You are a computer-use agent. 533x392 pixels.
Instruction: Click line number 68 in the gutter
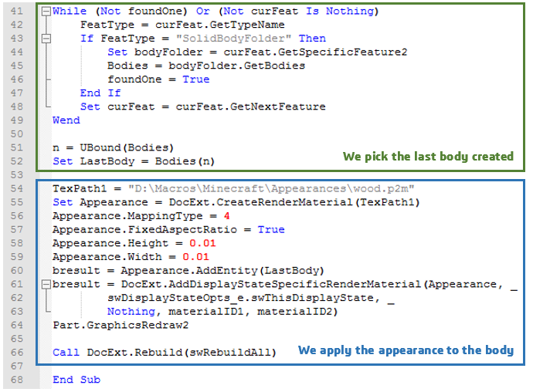coord(19,380)
